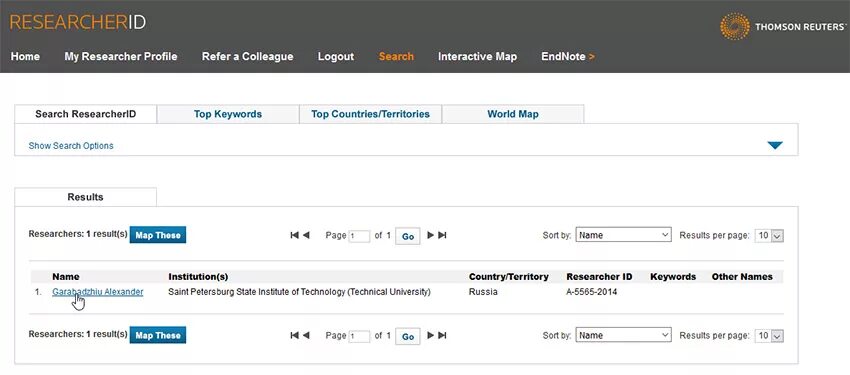Click the Country/Territory column header
The width and height of the screenshot is (850, 375).
(x=508, y=277)
